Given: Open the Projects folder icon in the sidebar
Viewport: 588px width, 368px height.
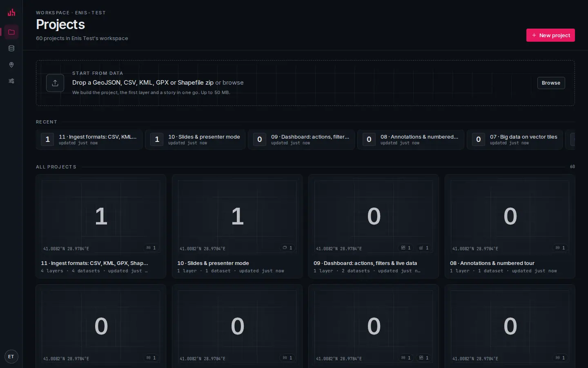Looking at the screenshot, I should point(11,32).
